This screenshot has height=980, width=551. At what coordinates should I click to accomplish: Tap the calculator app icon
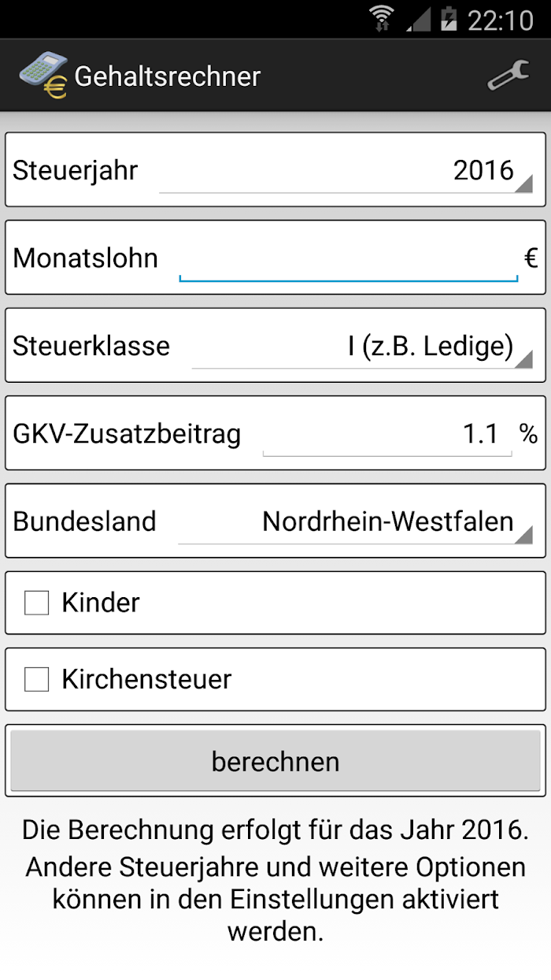point(43,76)
